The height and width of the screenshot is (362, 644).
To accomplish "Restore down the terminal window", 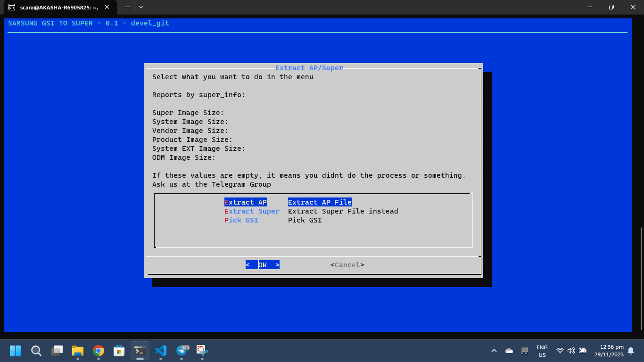I will click(x=611, y=7).
